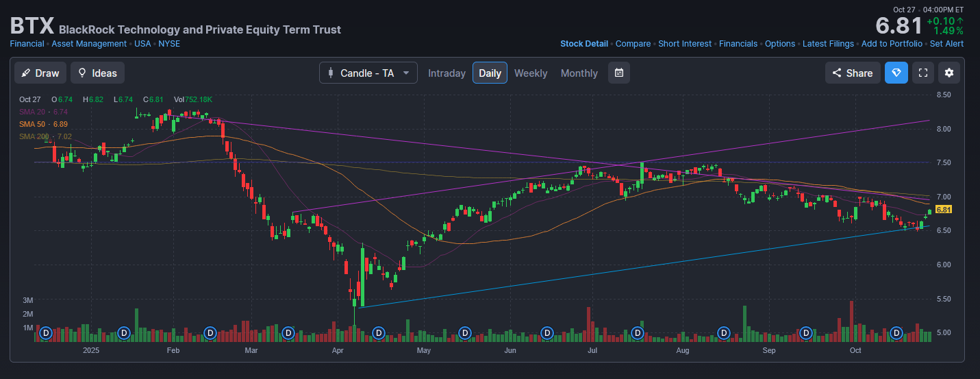The image size is (980, 379).
Task: Share the chart
Action: click(x=852, y=73)
